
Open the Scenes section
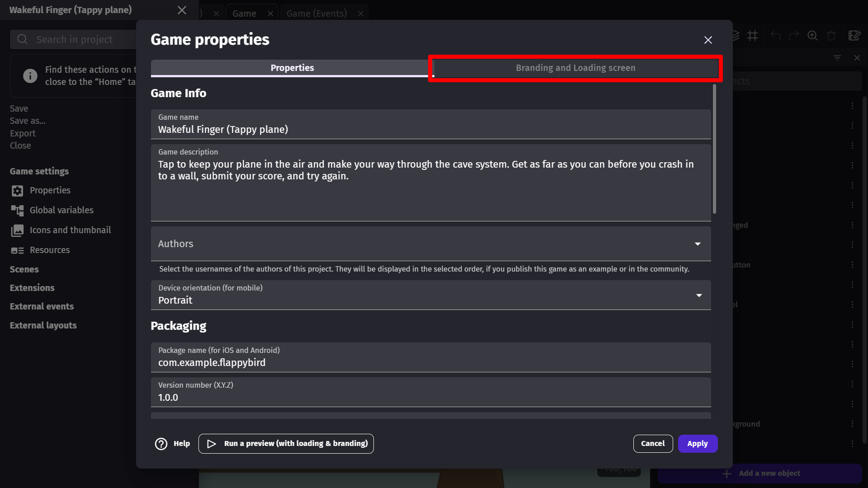click(x=24, y=269)
